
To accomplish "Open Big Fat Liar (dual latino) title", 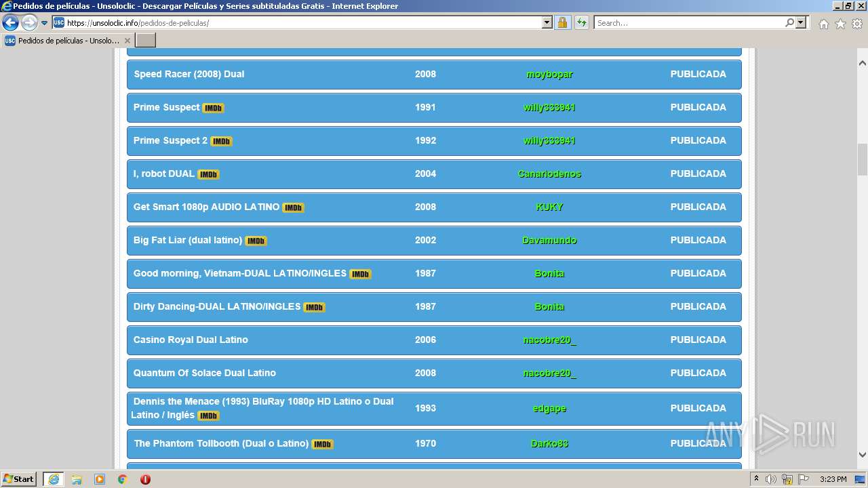I will (x=188, y=240).
